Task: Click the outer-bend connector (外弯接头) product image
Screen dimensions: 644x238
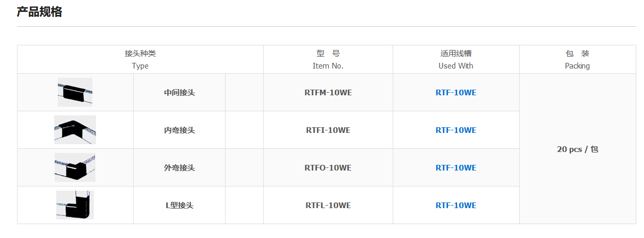Action: (75, 167)
